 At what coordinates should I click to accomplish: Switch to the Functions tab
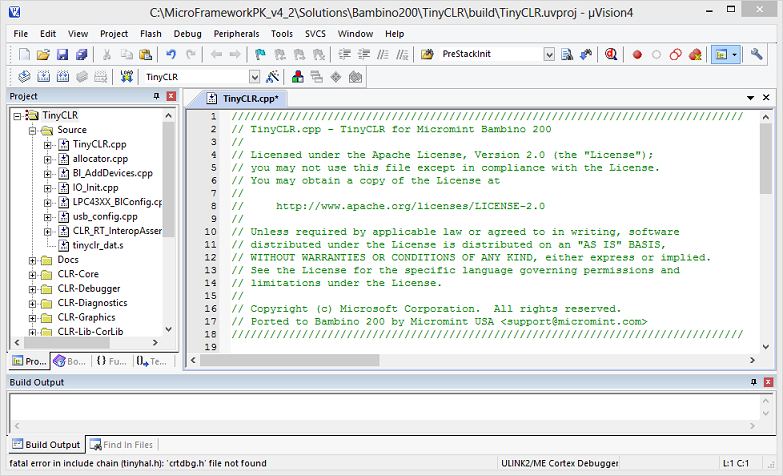tap(112, 361)
